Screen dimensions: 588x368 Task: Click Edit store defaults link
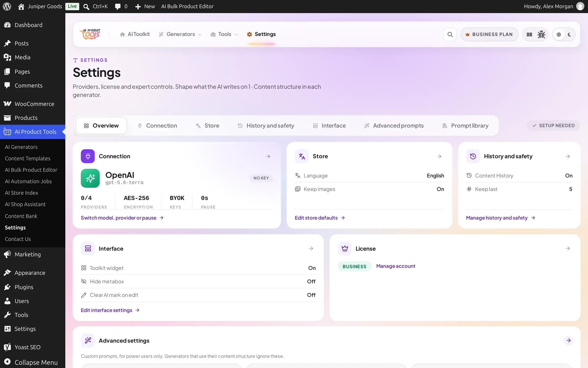click(320, 218)
